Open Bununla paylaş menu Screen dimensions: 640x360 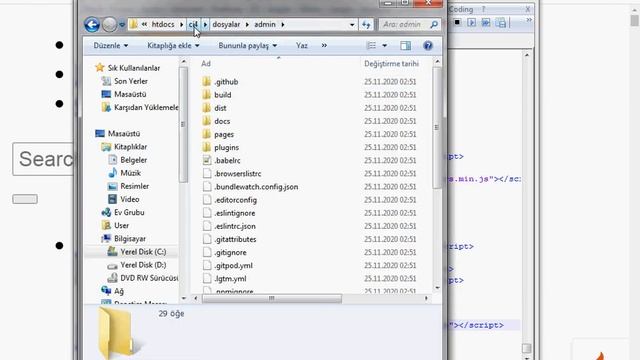[x=247, y=46]
